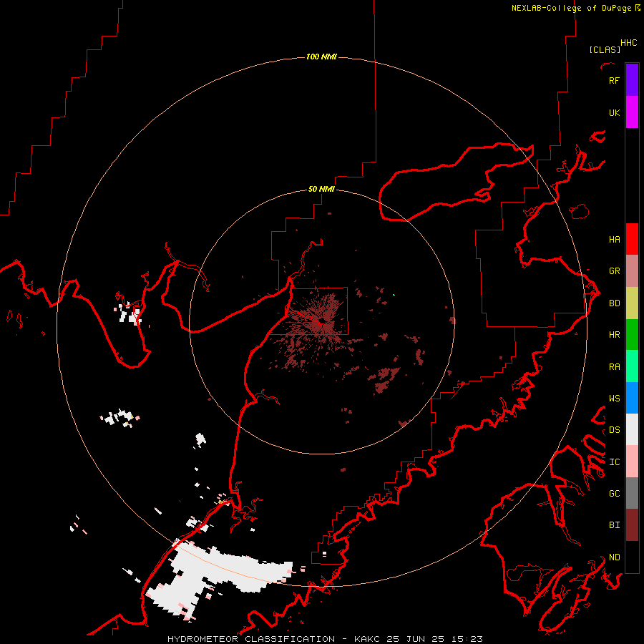Select the GR legend color block
Viewport: 644px width, 644px height.
632,271
